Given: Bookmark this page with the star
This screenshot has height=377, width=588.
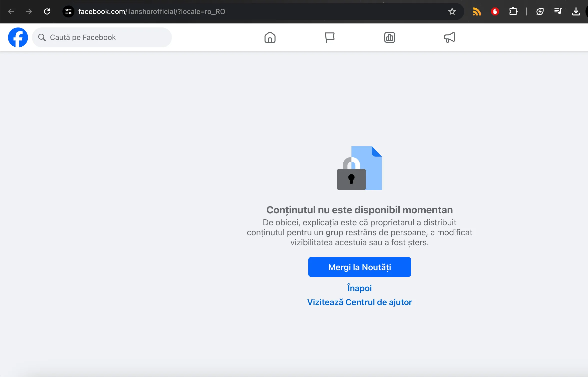Looking at the screenshot, I should (452, 11).
